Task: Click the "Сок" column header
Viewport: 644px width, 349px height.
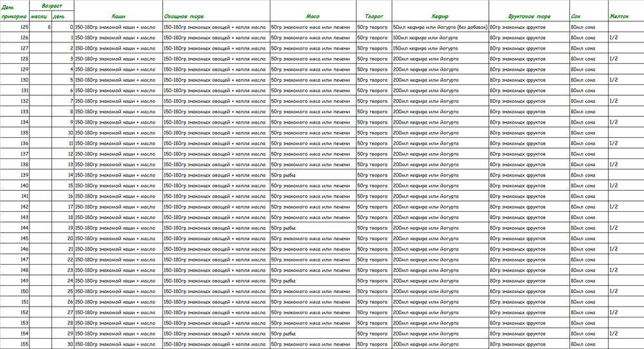Action: [588, 15]
